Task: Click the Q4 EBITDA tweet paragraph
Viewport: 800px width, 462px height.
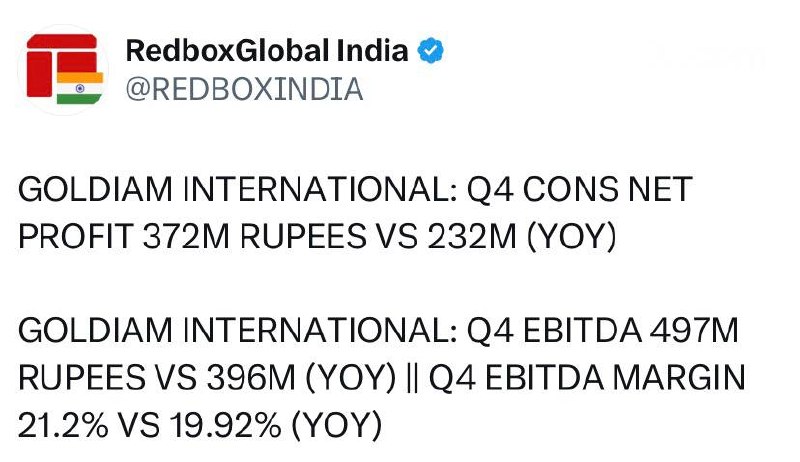Action: click(x=382, y=377)
